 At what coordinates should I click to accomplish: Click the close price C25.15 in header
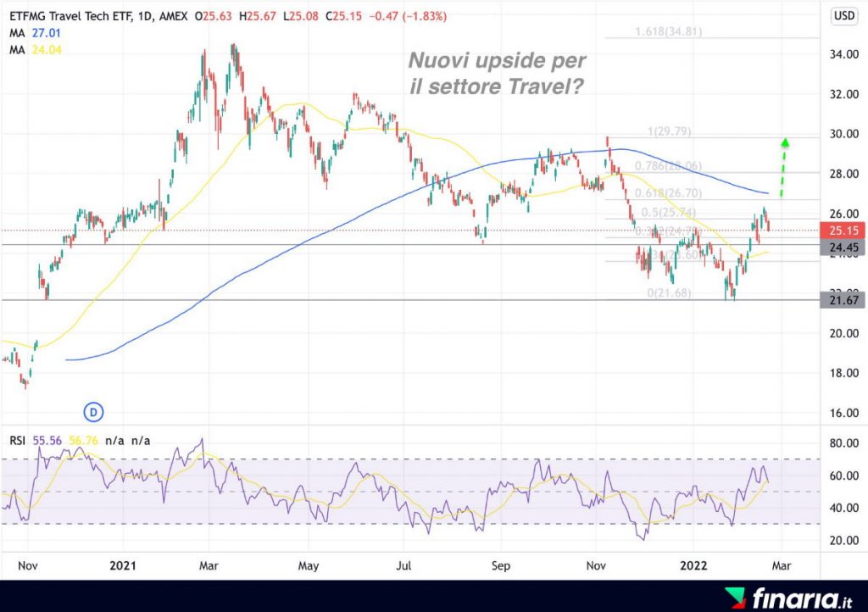click(344, 17)
